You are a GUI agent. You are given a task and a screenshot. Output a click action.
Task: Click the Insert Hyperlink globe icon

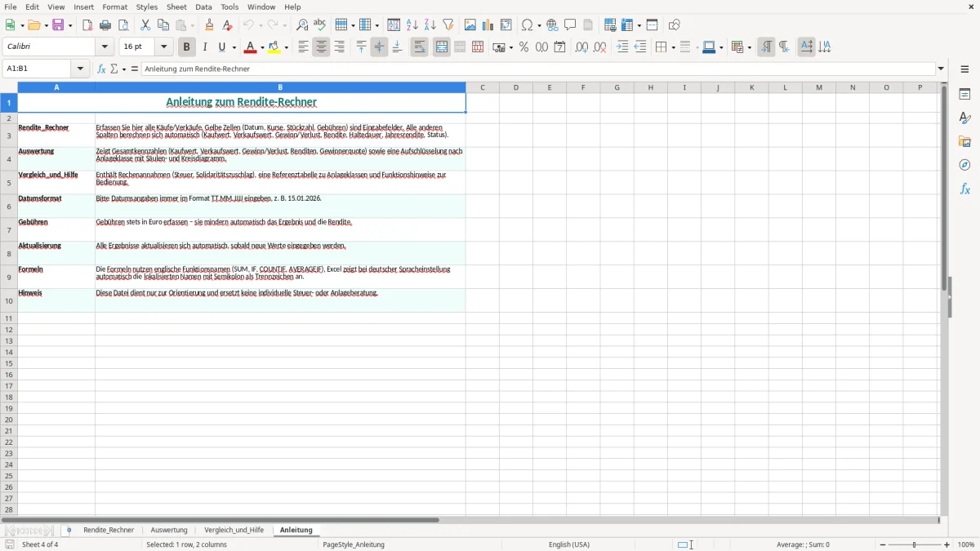pyautogui.click(x=552, y=25)
